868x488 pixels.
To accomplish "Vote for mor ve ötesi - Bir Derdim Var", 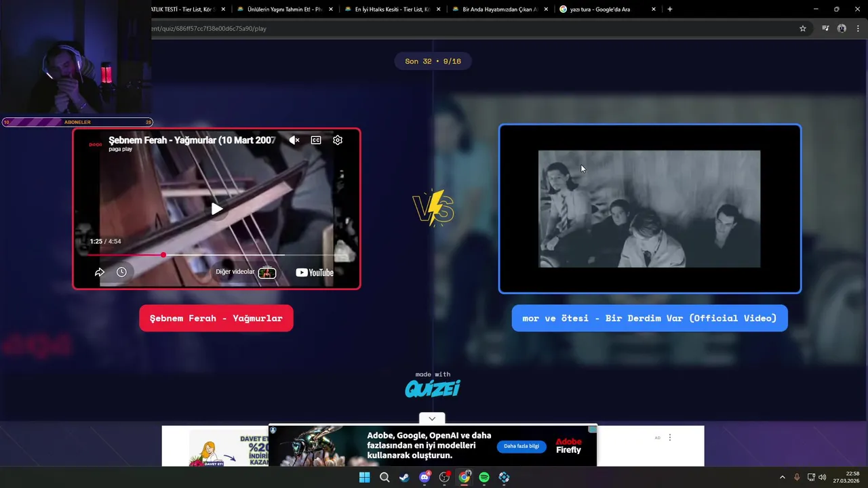I will [x=650, y=319].
